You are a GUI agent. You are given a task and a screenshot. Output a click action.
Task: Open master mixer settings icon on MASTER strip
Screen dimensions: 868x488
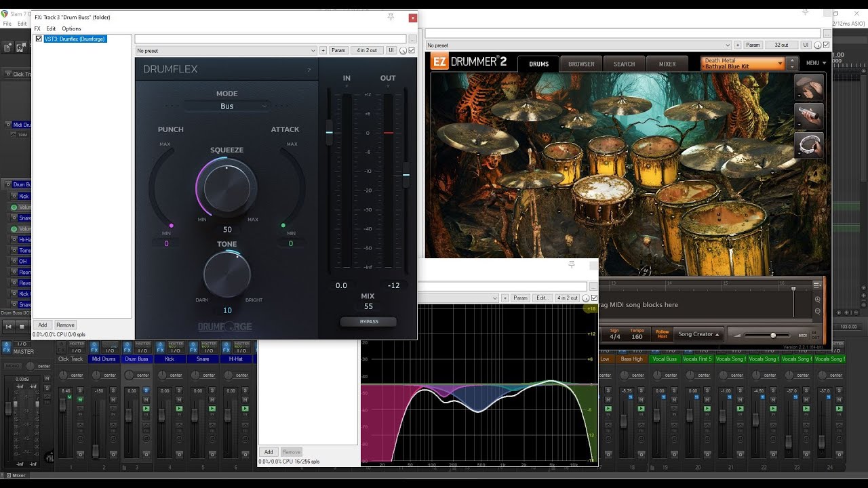(50, 457)
